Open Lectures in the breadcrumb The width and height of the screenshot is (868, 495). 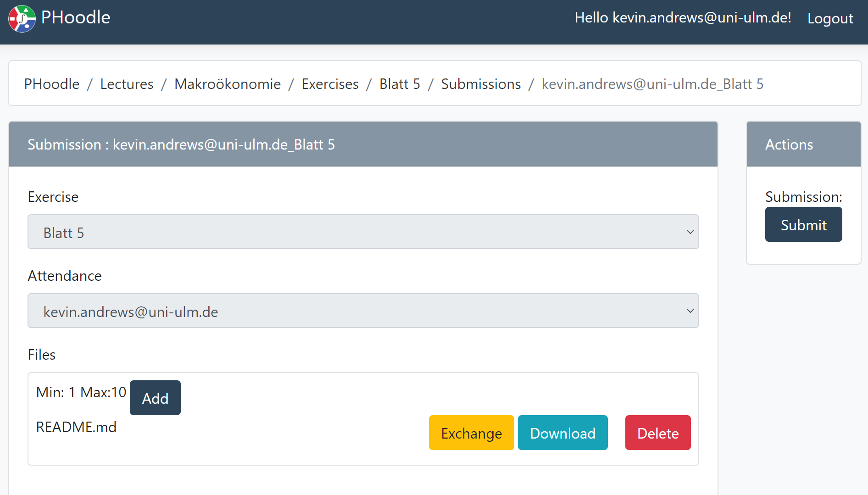tap(127, 84)
